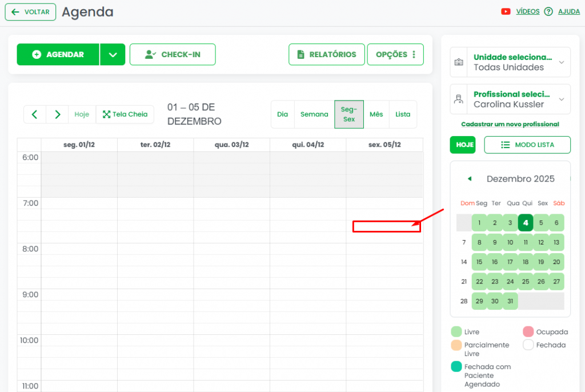Click previous month arrow in mini calendar
This screenshot has width=585, height=392.
tap(470, 179)
